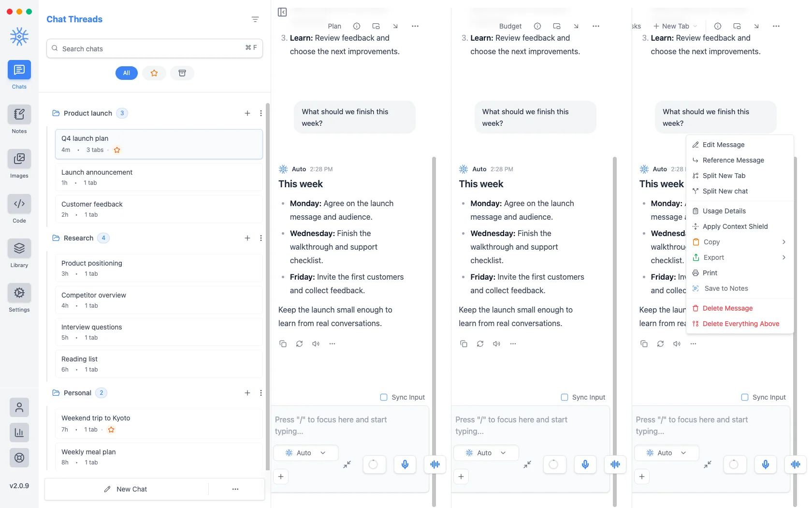Enable Sync Input in New Tab pane
This screenshot has height=508, width=812.
click(x=745, y=397)
